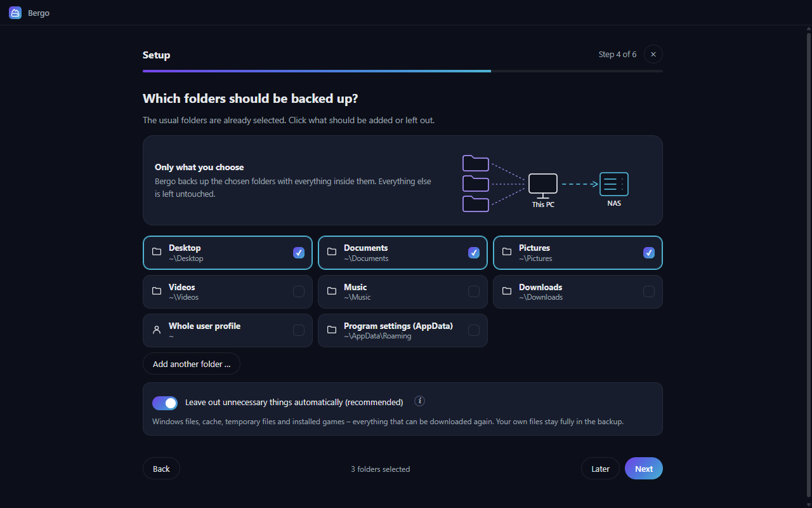Proceed with the Next button
Image resolution: width=812 pixels, height=508 pixels.
point(644,469)
